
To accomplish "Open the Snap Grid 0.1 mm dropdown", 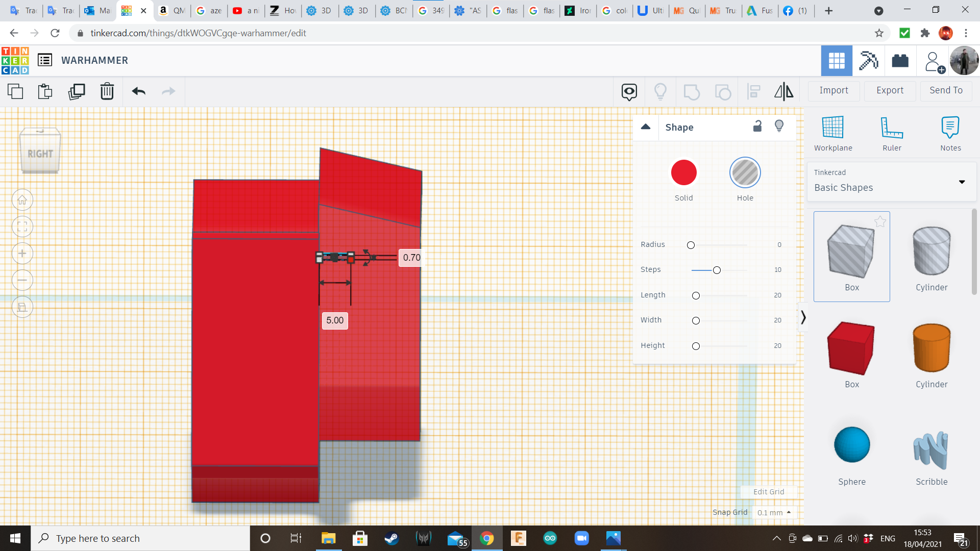I will pos(774,512).
